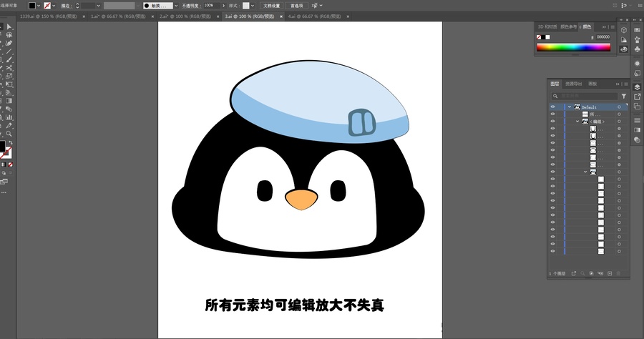644x339 pixels.
Task: Select the Gradient tool in toolbox
Action: point(9,101)
